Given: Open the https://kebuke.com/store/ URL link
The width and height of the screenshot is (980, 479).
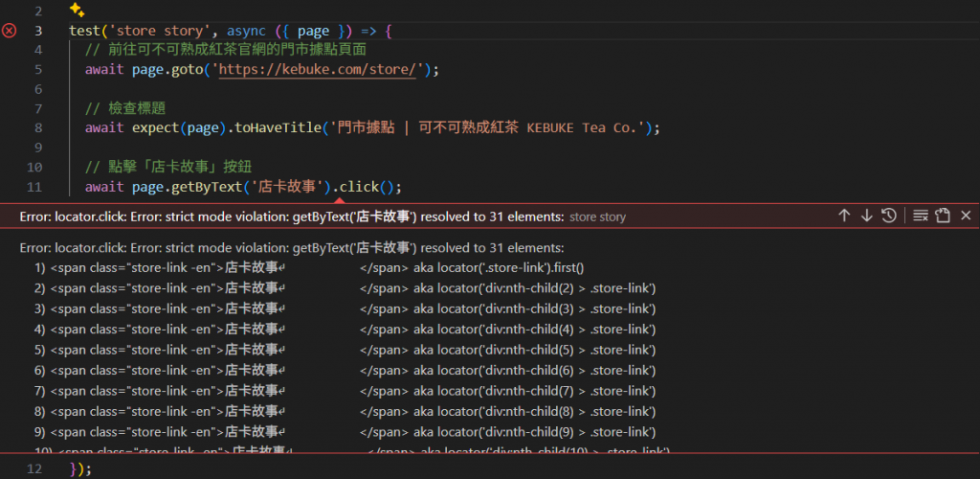Looking at the screenshot, I should tap(320, 69).
